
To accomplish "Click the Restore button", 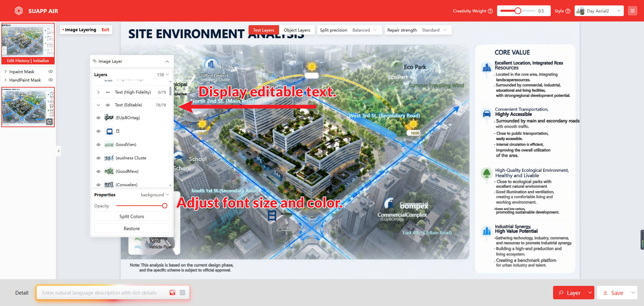I will click(132, 228).
